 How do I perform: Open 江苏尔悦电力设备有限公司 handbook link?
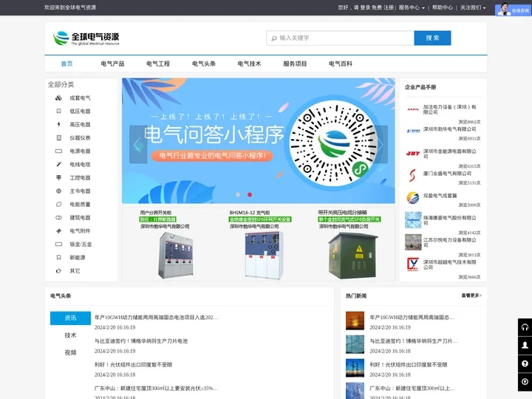(449, 242)
